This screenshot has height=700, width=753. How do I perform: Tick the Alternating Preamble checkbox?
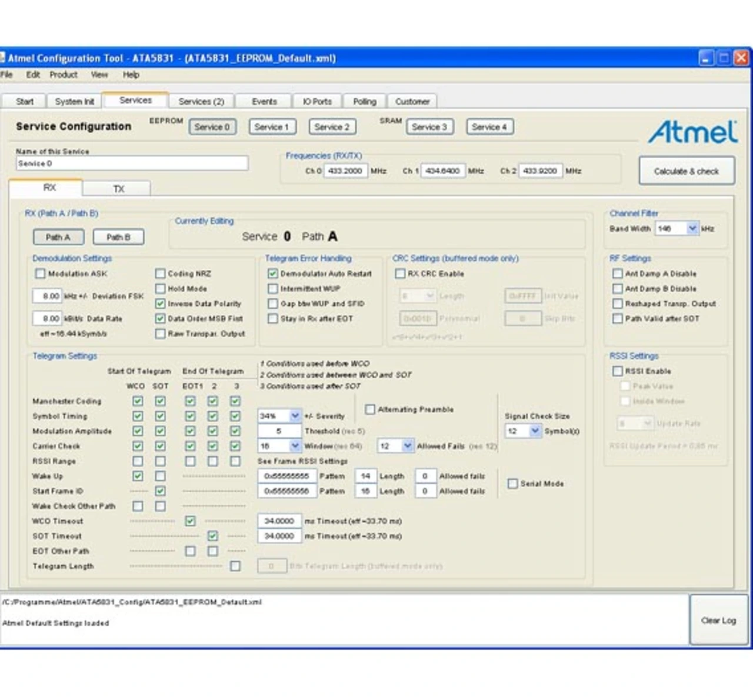coord(370,409)
